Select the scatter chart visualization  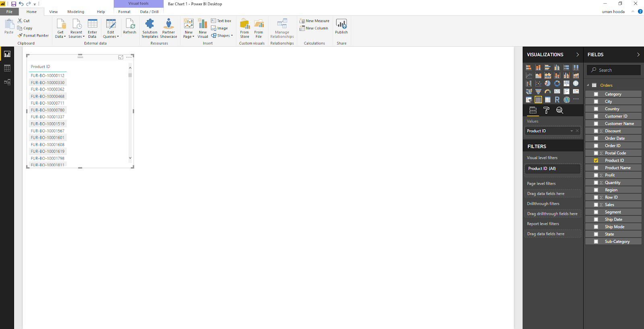click(x=539, y=83)
